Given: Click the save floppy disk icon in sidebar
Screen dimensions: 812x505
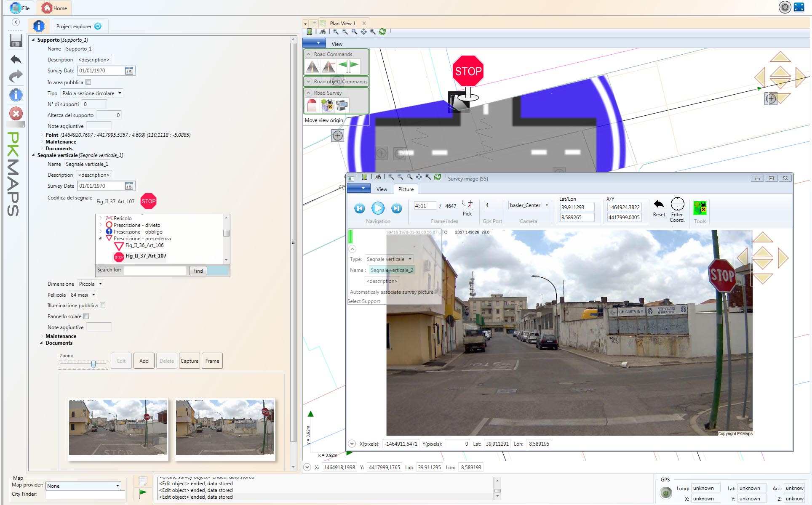Looking at the screenshot, I should [16, 40].
